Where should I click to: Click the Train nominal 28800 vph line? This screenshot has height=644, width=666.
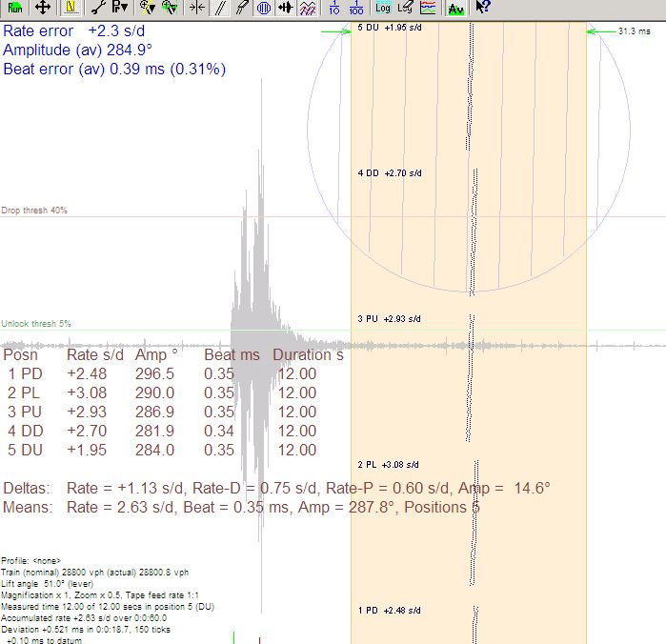tap(94, 573)
